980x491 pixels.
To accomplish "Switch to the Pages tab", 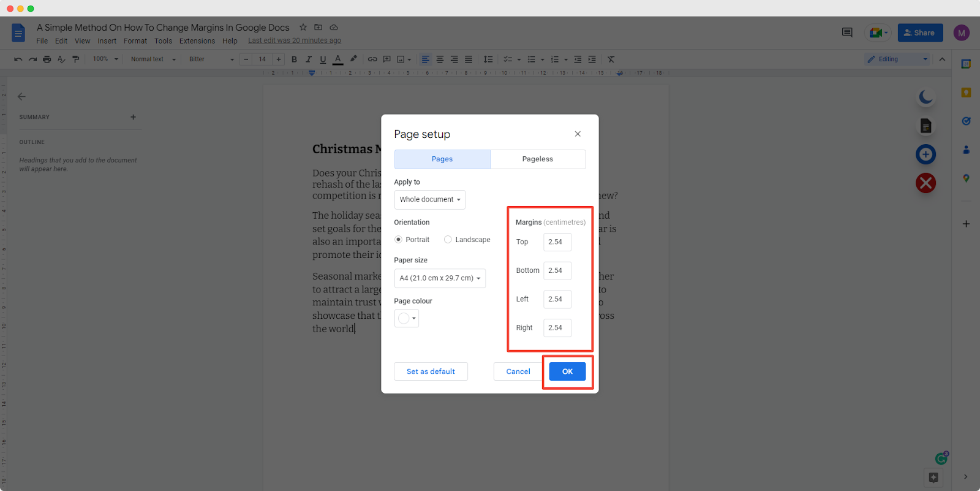I will (442, 159).
